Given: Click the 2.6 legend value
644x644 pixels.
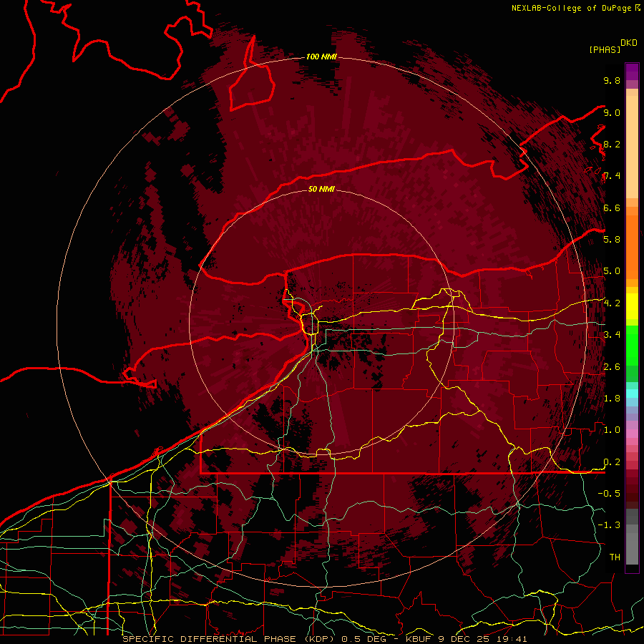Looking at the screenshot, I should [x=612, y=366].
